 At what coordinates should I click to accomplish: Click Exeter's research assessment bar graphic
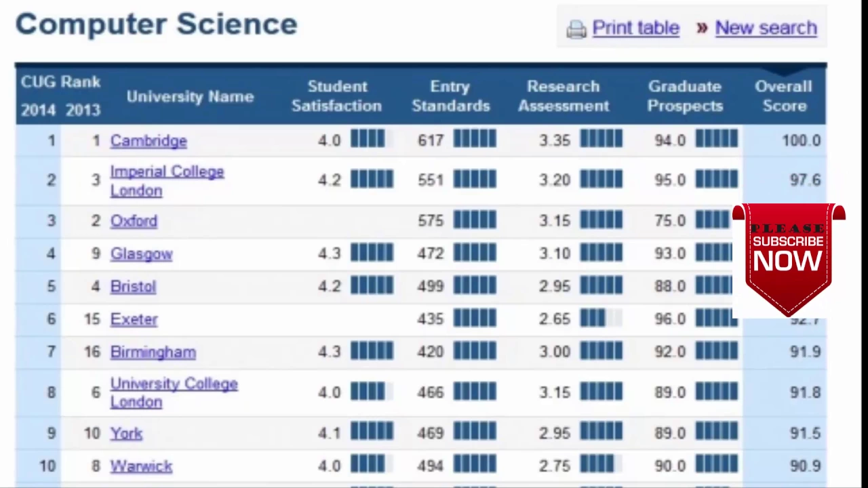pyautogui.click(x=601, y=317)
